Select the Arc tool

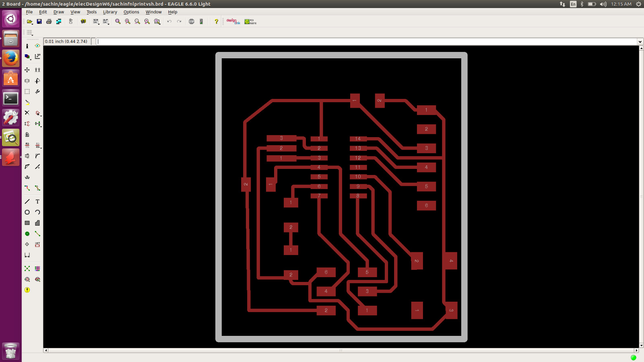(37, 212)
